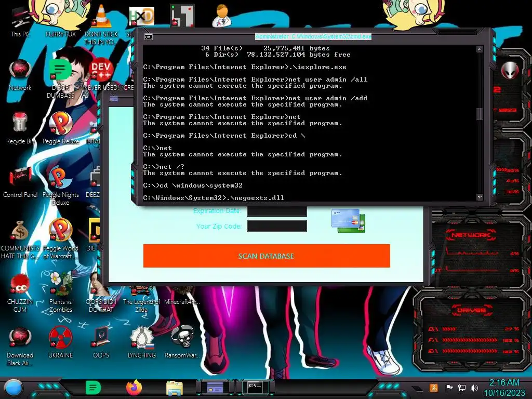This screenshot has height=399, width=532.
Task: Open the maze game desktop icon
Action: (x=182, y=16)
